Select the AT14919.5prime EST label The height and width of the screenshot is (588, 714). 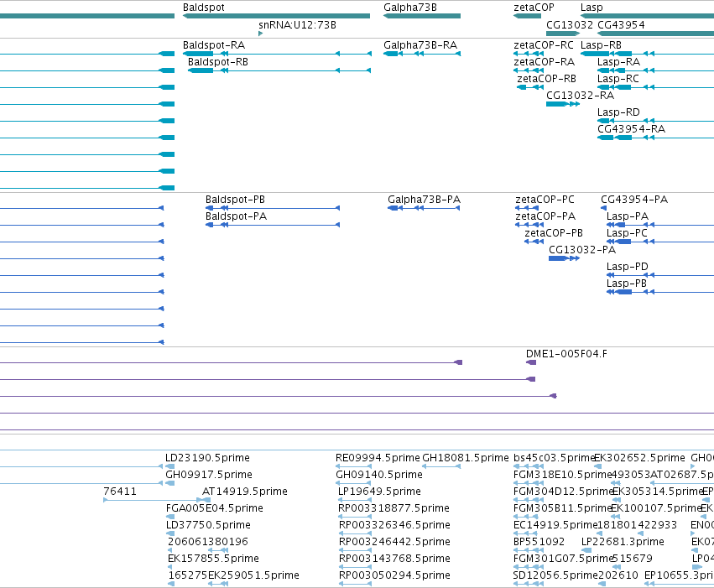click(244, 492)
